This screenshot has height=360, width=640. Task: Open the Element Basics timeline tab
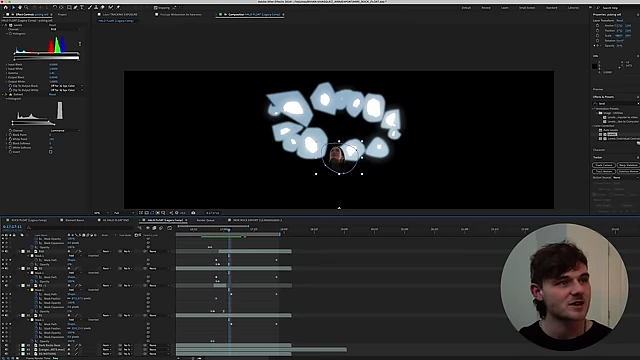tap(75, 220)
